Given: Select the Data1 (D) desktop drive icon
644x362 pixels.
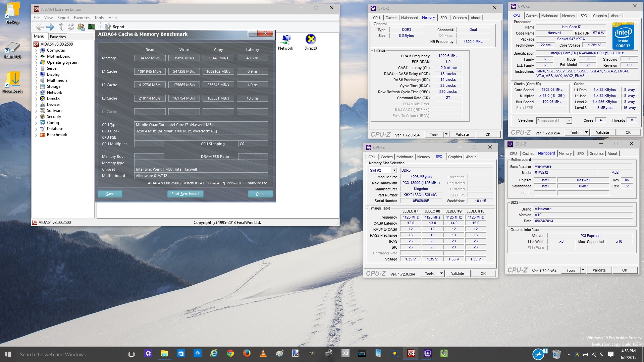Looking at the screenshot, I should tap(12, 50).
